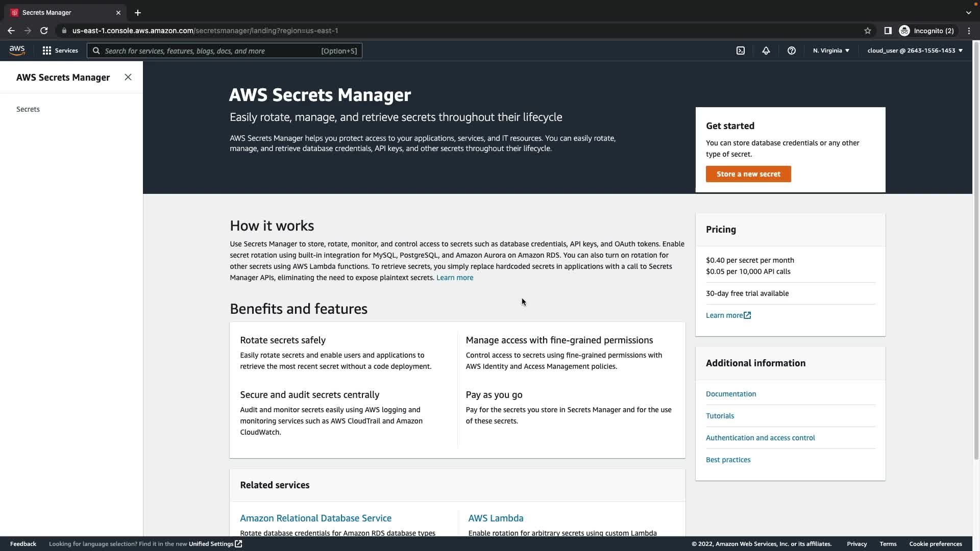Image resolution: width=980 pixels, height=551 pixels.
Task: Open Chrome tab search chevron
Action: (968, 12)
